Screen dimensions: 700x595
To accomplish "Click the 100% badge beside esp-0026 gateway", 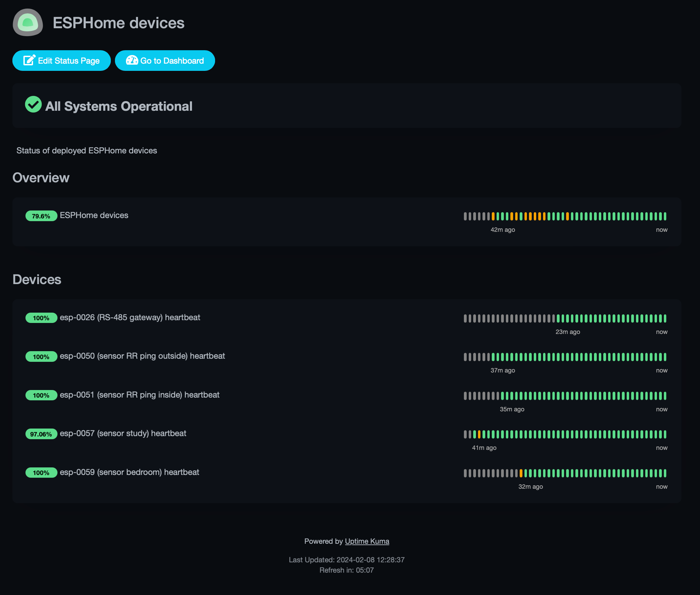I will 41,318.
